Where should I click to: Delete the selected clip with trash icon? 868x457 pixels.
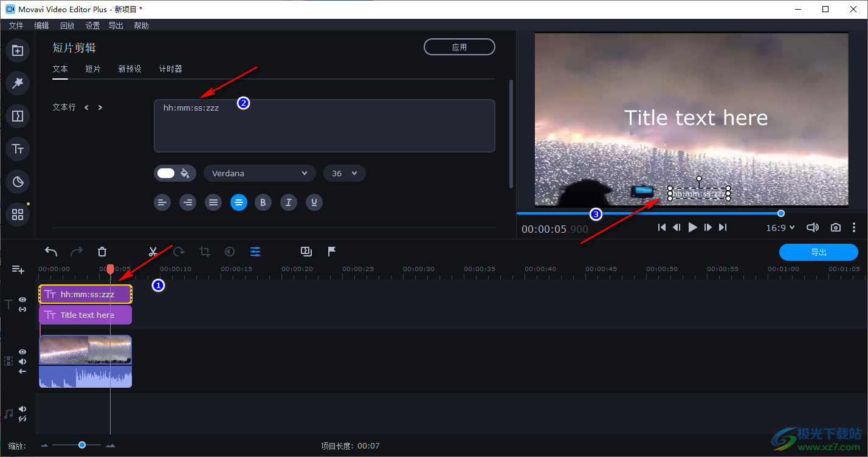pyautogui.click(x=102, y=252)
